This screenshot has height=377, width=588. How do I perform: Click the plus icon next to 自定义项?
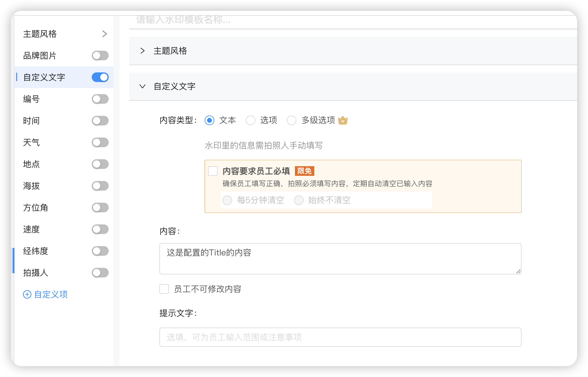pyautogui.click(x=27, y=294)
